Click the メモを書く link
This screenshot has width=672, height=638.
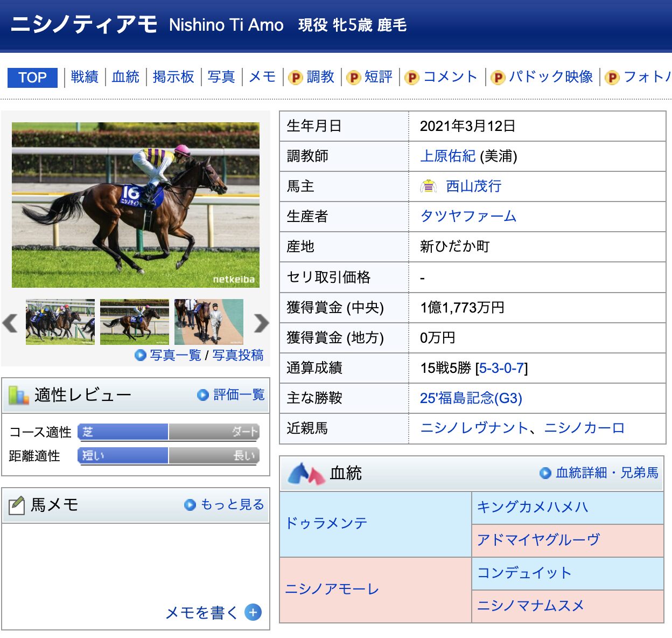point(201,613)
